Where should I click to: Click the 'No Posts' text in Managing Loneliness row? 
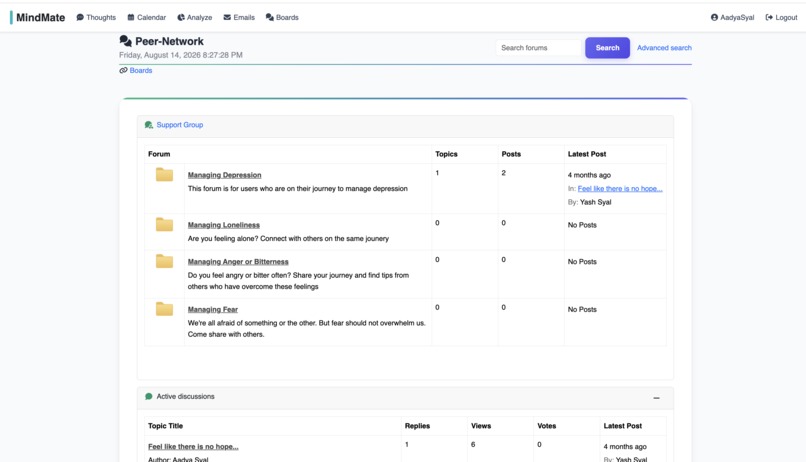582,225
